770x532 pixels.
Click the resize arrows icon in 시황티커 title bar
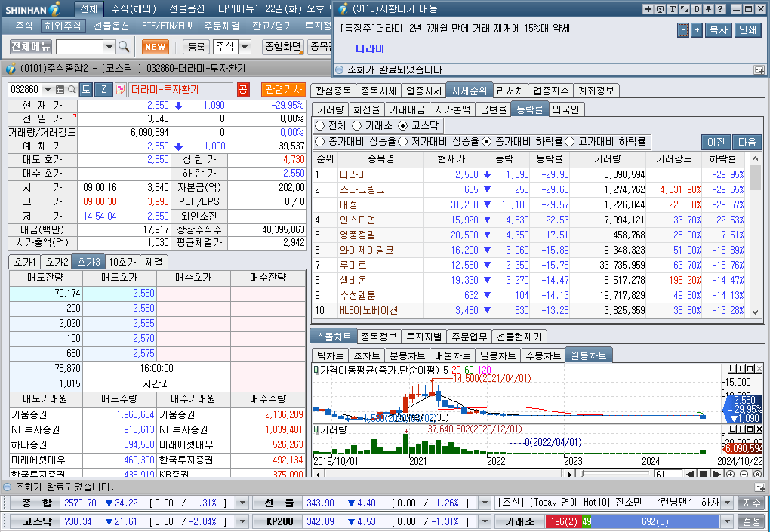click(x=684, y=9)
